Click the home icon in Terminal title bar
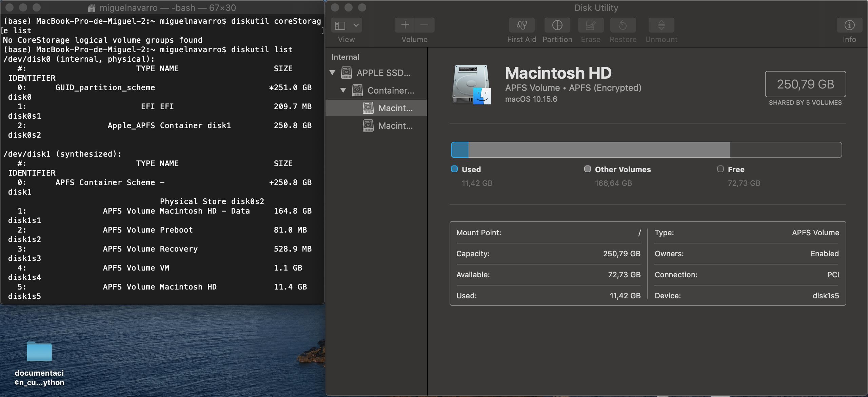868x397 pixels. (x=91, y=8)
